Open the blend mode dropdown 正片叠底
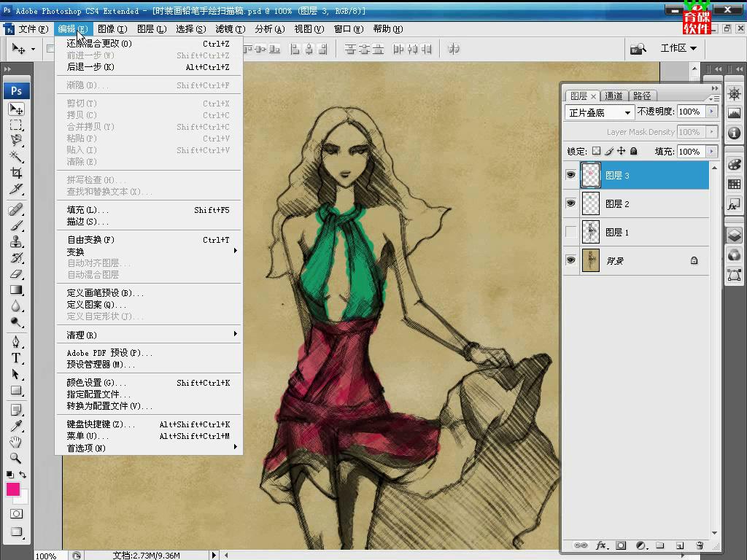This screenshot has height=560, width=747. (x=600, y=113)
